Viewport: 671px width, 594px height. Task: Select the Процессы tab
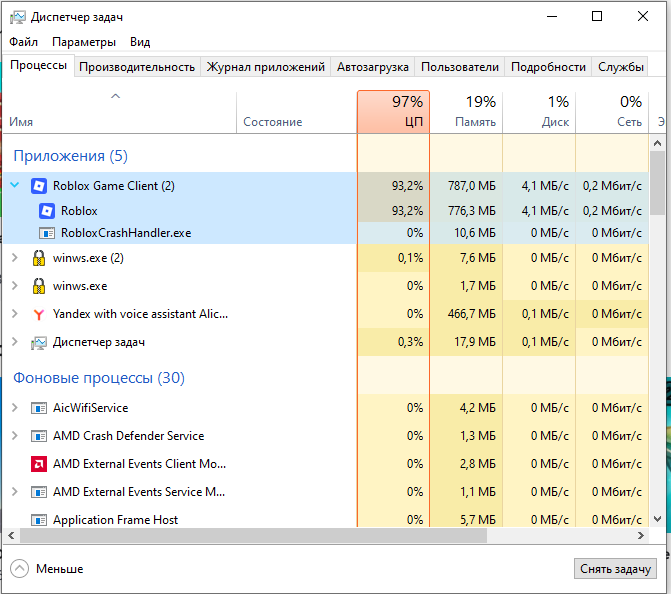pos(39,65)
